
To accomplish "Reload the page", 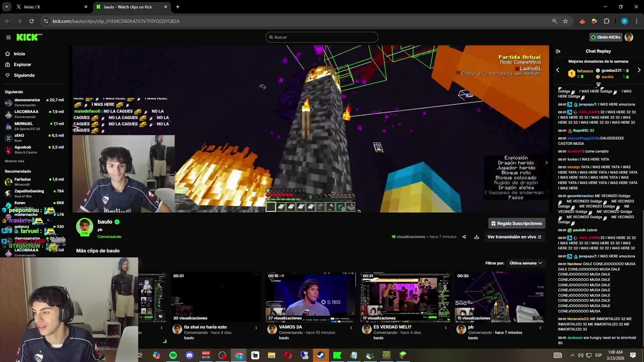I will pos(31,21).
